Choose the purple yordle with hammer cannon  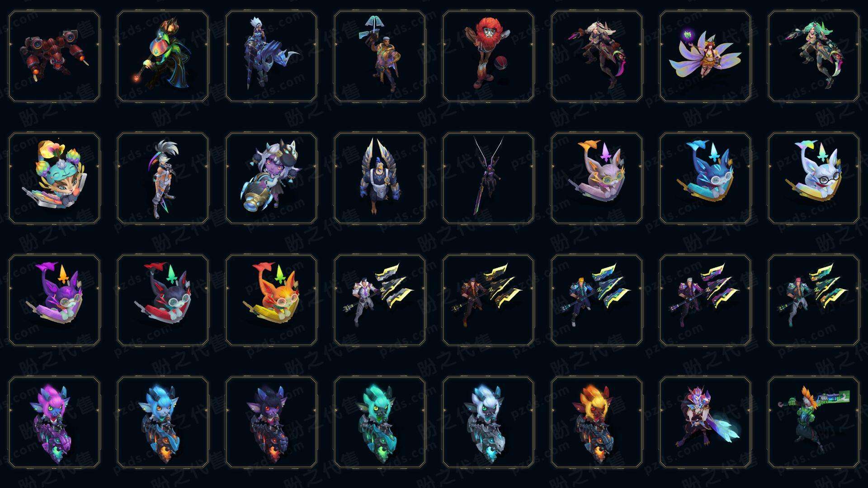point(271,178)
